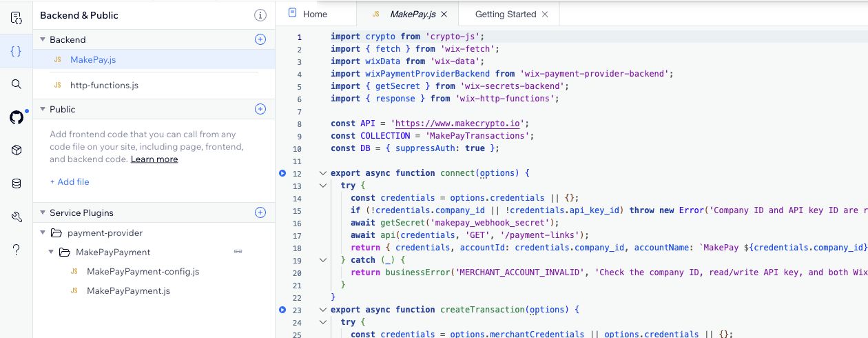
Task: Click the link icon next to MakePayPayment folder
Action: click(238, 252)
